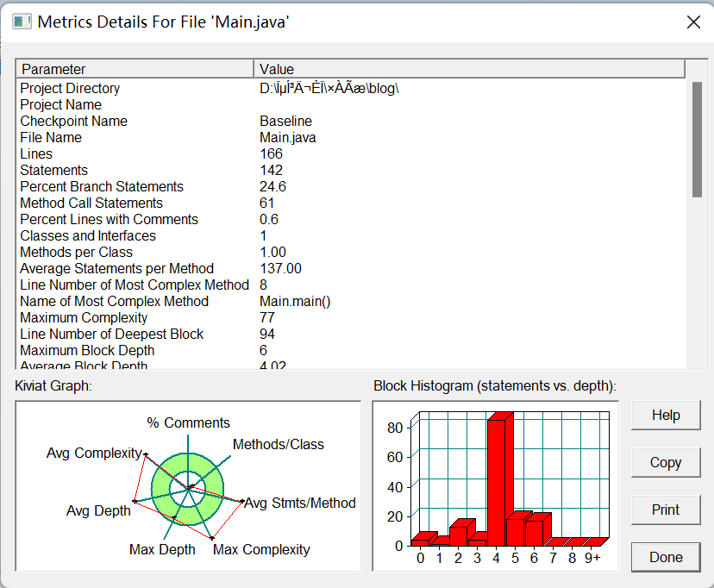Click the Main.java file name value
The image size is (714, 588).
pyautogui.click(x=287, y=137)
